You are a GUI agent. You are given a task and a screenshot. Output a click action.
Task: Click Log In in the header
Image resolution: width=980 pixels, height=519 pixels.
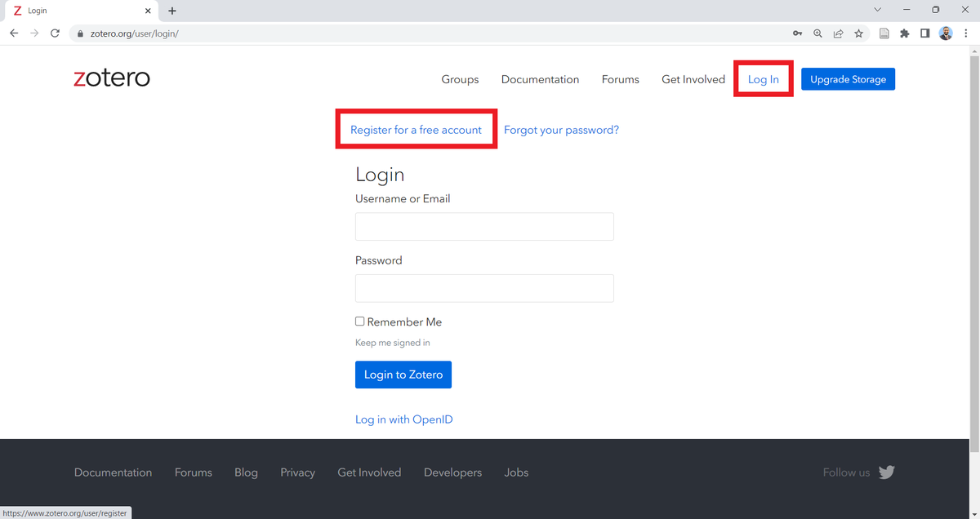(763, 79)
